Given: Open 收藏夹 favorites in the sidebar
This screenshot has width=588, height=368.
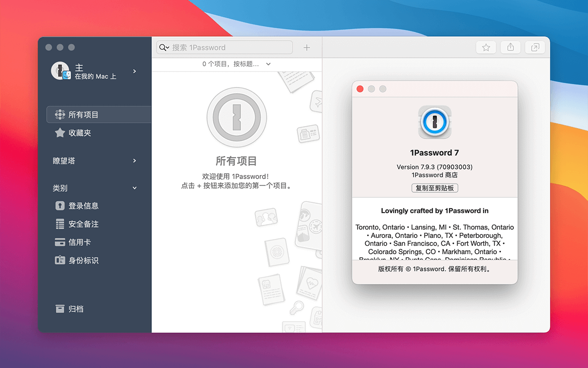Looking at the screenshot, I should [x=80, y=133].
